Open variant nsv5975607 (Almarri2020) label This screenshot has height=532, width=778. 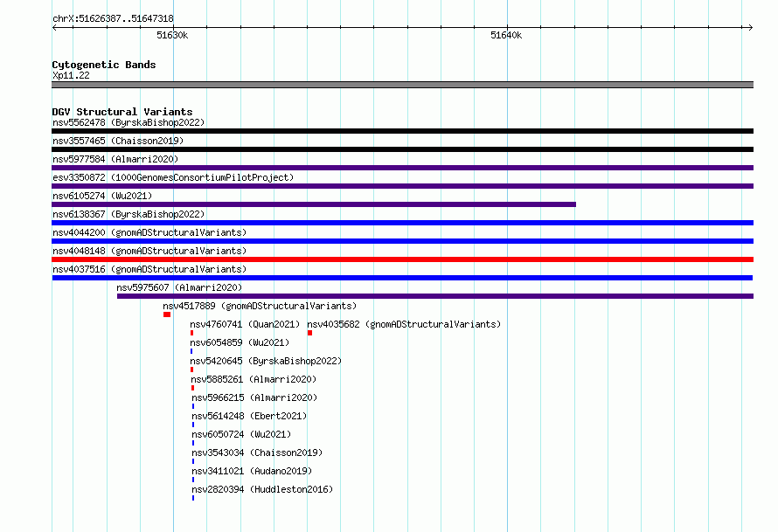tap(179, 287)
